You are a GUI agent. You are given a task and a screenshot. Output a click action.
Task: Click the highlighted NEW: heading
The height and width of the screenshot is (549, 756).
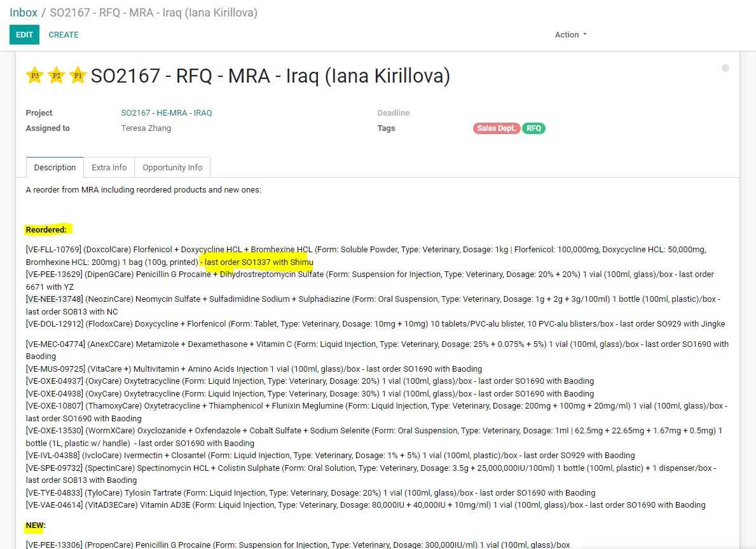(36, 525)
